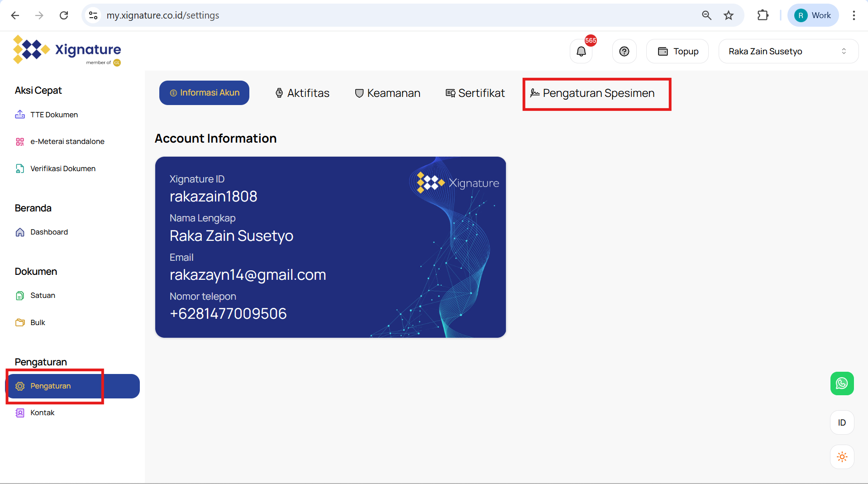Screen dimensions: 868x484
Task: Open e-Meterai standalone from sidebar
Action: coord(67,141)
